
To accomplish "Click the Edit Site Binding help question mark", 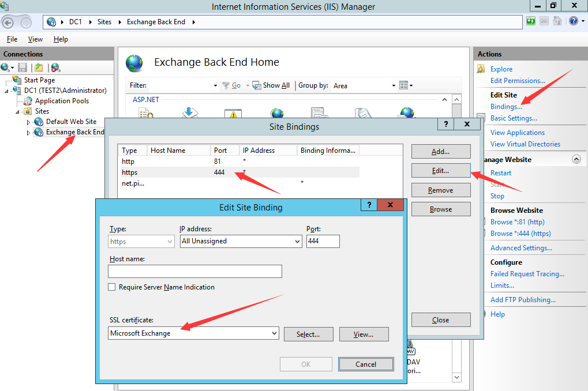I will tap(369, 205).
